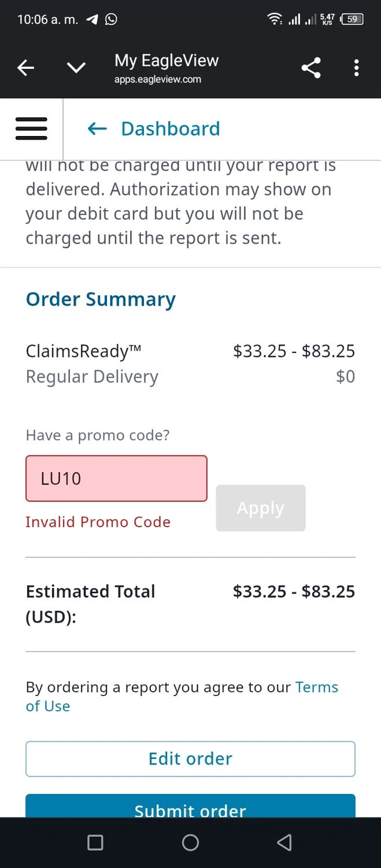Open the hamburger navigation menu
The width and height of the screenshot is (381, 868).
coord(31,128)
